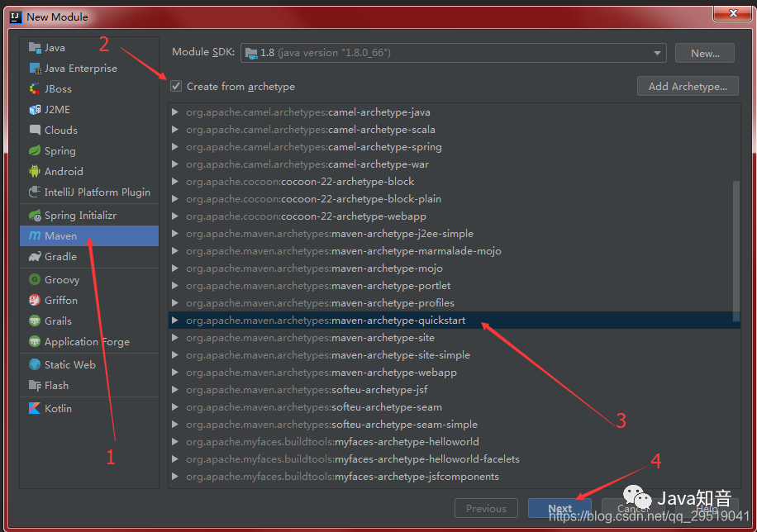This screenshot has width=757, height=532.
Task: Click the SDK folder icon in combo box
Action: [251, 53]
